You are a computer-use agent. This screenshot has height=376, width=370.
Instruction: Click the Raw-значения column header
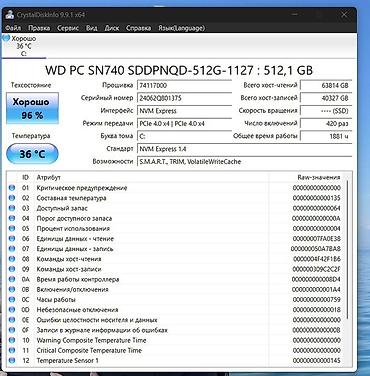click(319, 177)
